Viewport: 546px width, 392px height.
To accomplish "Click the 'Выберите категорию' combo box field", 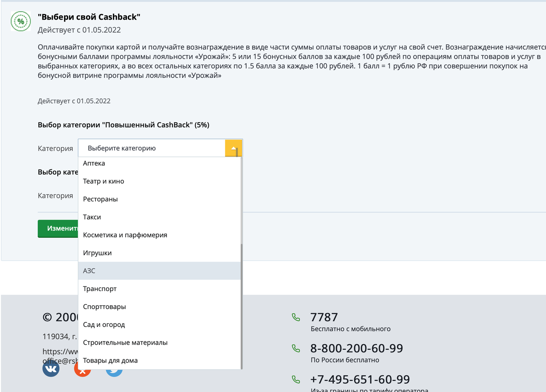I will tap(160, 148).
